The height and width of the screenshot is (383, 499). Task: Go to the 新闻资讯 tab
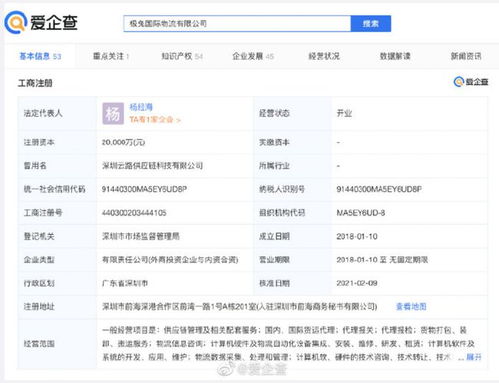point(466,56)
